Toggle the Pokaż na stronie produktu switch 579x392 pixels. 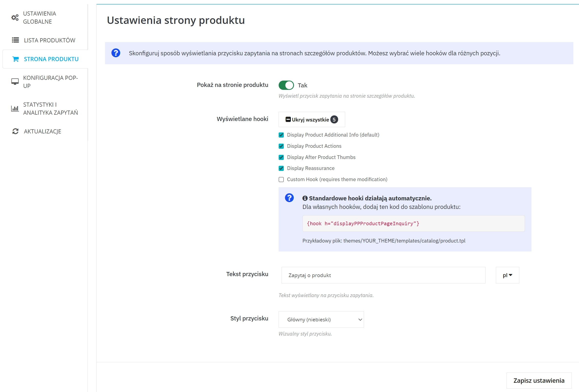[x=286, y=85]
